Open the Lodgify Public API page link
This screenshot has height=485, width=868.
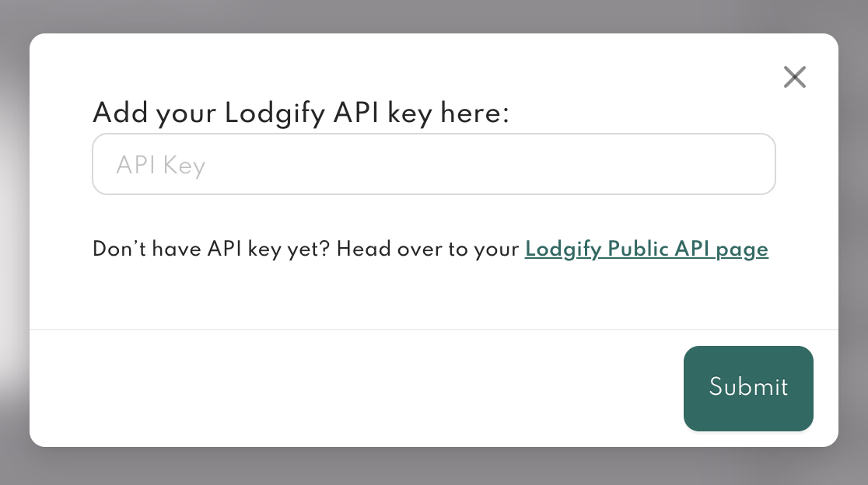[646, 249]
